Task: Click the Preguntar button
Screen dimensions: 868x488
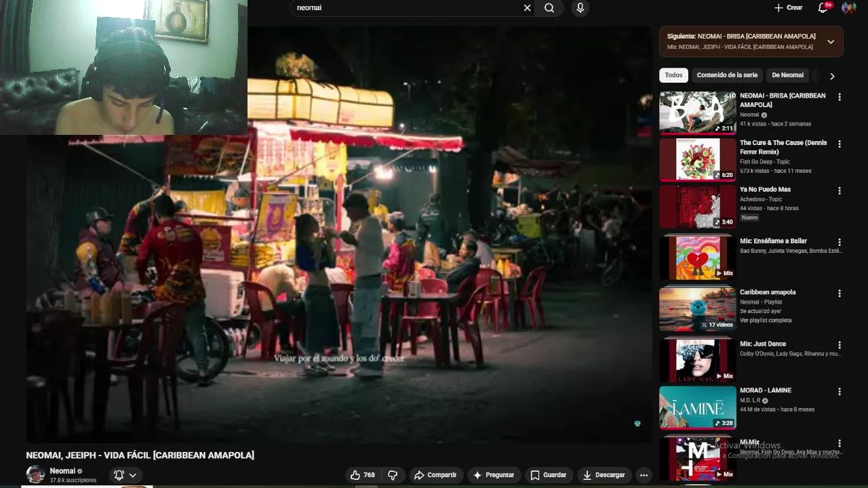Action: click(494, 475)
